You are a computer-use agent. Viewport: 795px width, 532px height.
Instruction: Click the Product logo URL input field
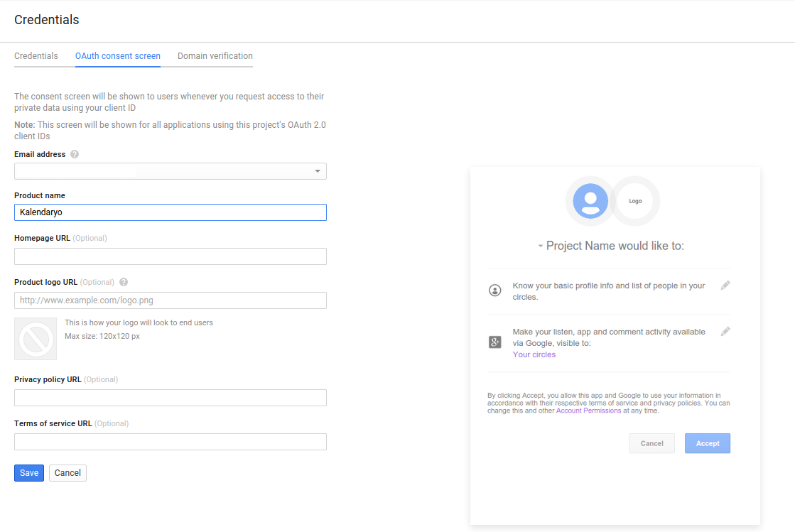(x=171, y=300)
